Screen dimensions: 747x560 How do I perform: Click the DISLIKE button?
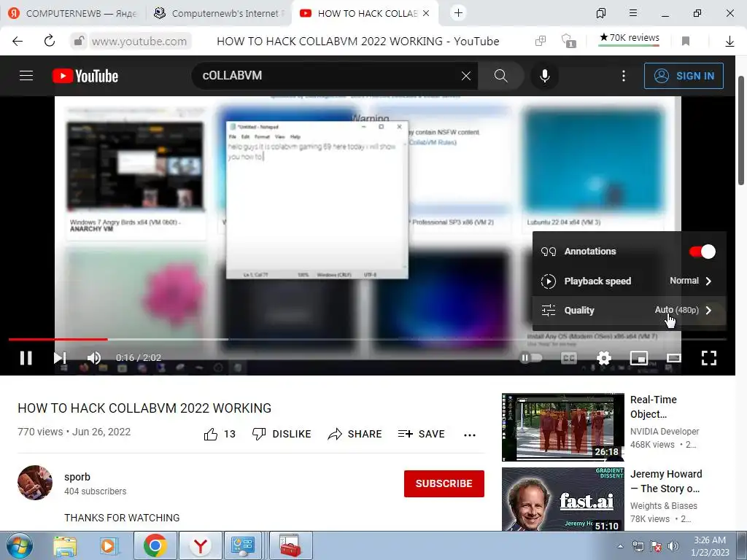click(x=282, y=434)
